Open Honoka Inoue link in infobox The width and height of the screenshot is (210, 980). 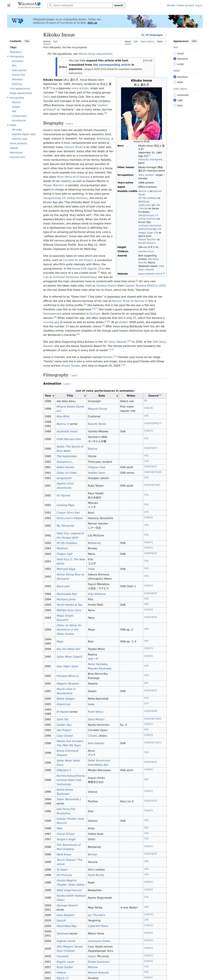point(146,252)
